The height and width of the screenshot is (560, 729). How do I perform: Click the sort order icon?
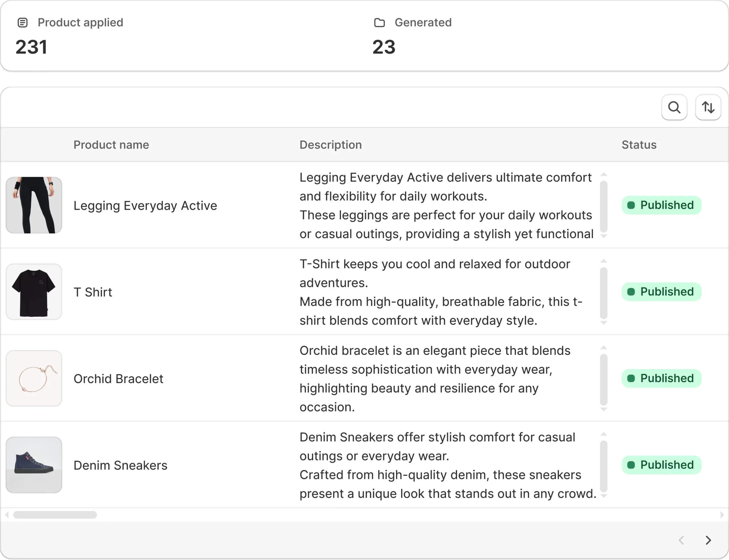coord(708,107)
